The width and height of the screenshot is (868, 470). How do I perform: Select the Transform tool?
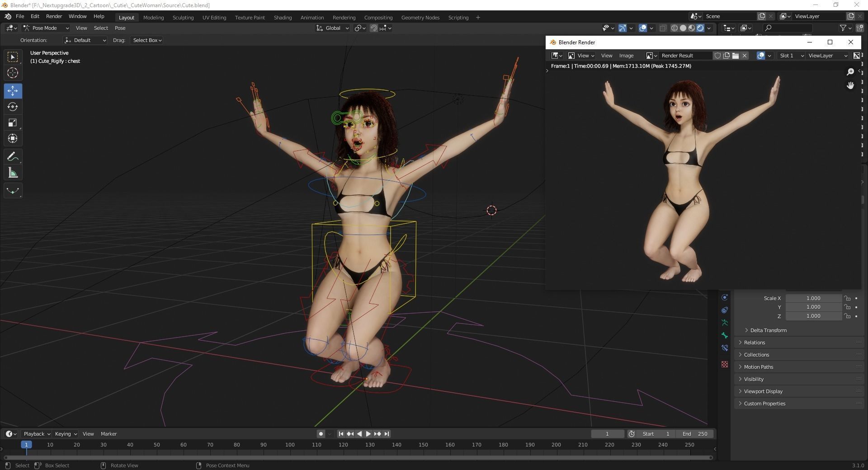click(x=13, y=139)
